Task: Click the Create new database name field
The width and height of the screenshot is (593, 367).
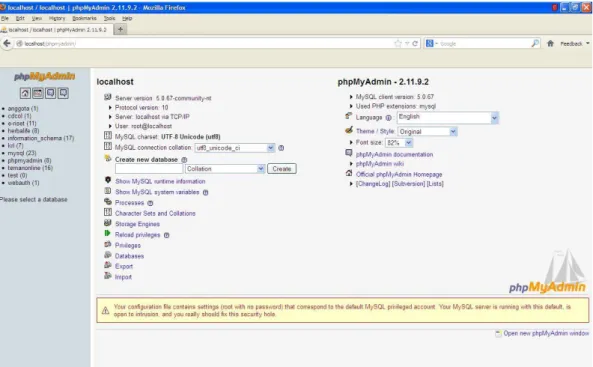Action: pos(149,169)
